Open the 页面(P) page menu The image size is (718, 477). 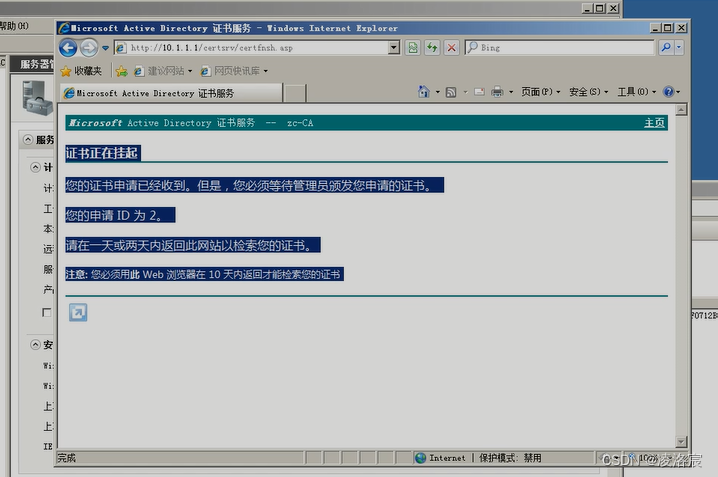[540, 92]
